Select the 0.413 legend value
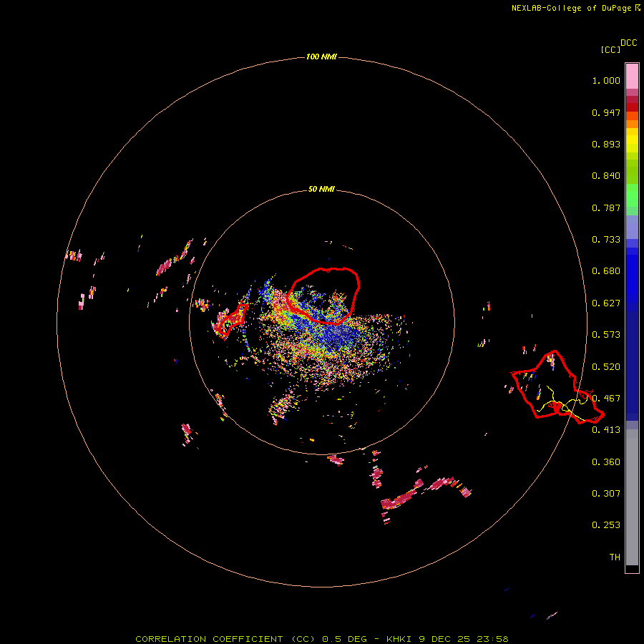Viewport: 644px width, 644px height. [606, 430]
